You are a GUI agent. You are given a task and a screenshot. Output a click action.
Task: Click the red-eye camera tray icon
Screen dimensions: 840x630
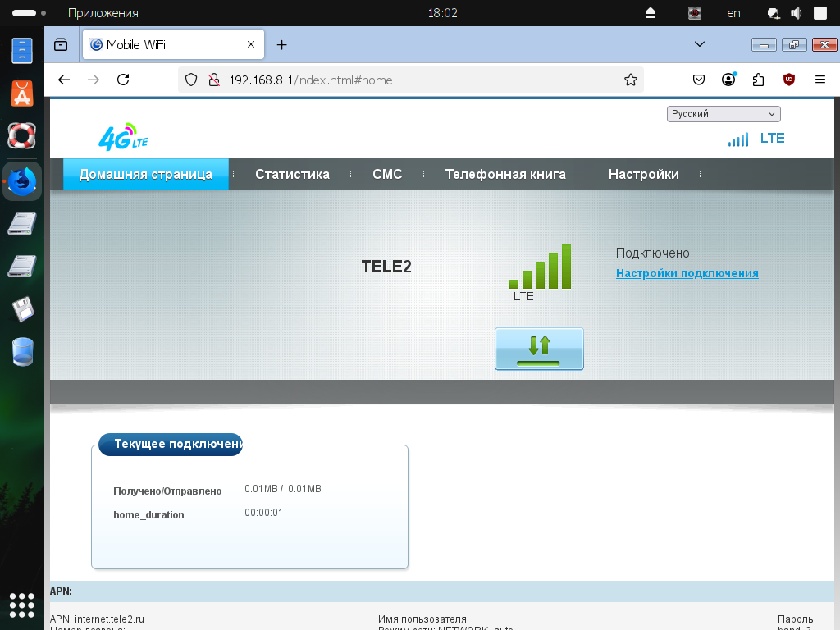coord(695,13)
